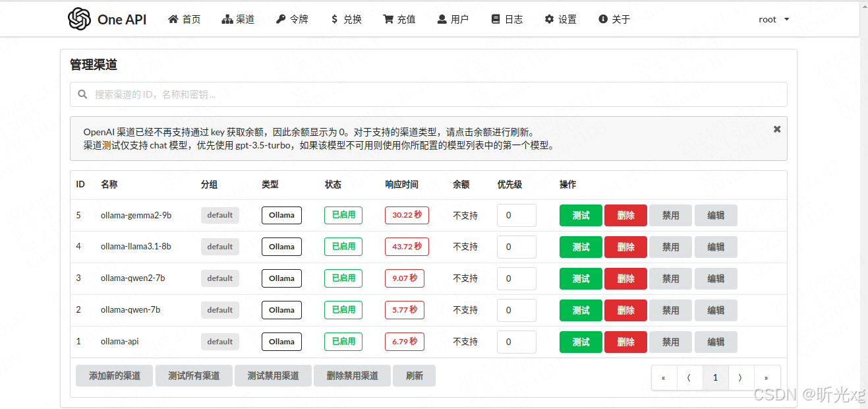The height and width of the screenshot is (409, 868).
Task: Open the 兑换 menu item
Action: 345,19
